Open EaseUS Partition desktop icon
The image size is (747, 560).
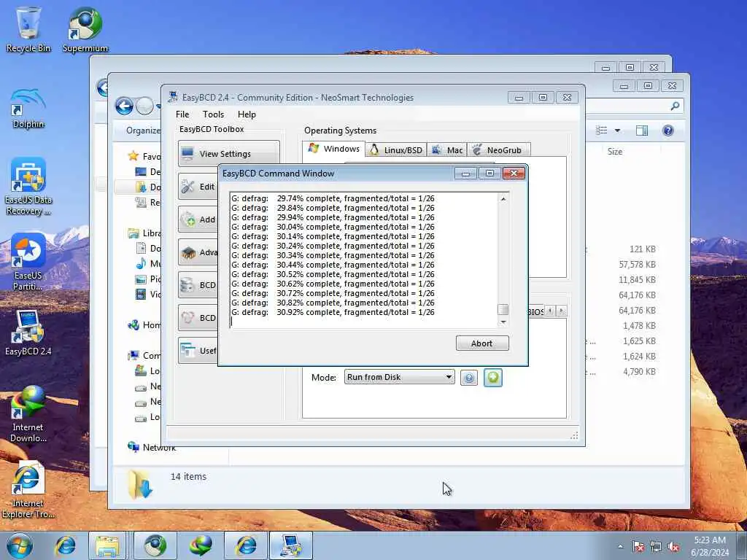[28, 262]
